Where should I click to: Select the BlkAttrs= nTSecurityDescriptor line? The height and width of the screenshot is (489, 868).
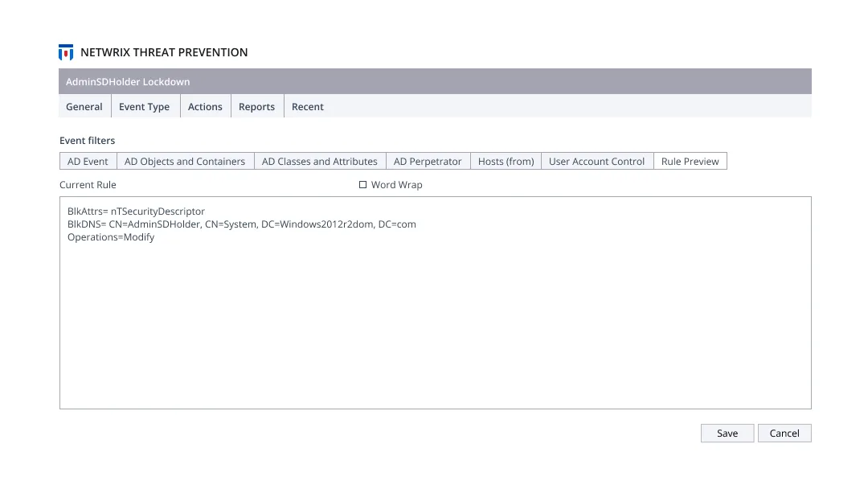click(x=136, y=211)
